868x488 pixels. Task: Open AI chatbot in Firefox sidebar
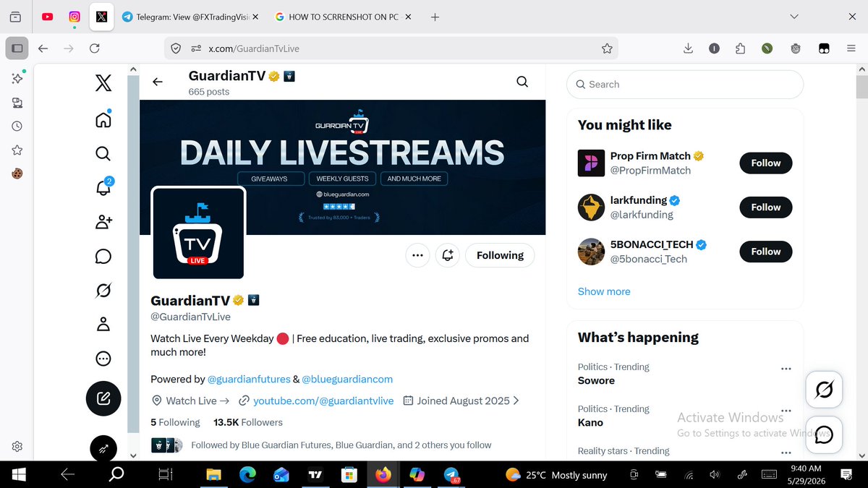pyautogui.click(x=17, y=78)
